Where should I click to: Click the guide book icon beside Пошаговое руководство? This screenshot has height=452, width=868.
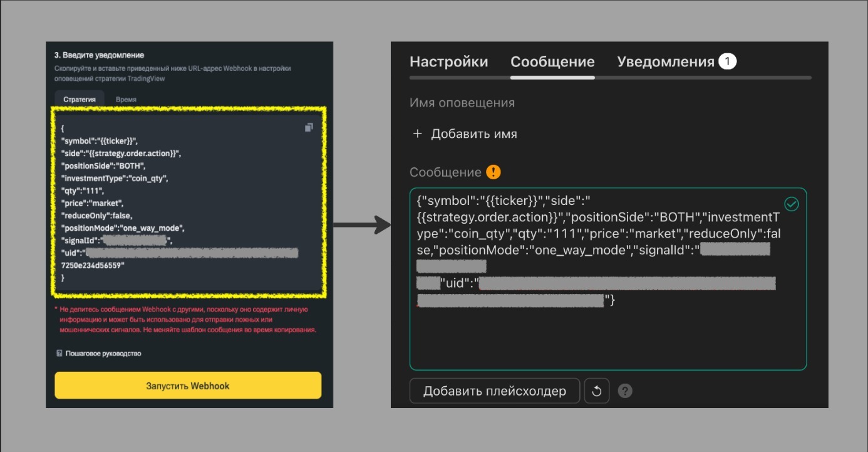coord(59,354)
